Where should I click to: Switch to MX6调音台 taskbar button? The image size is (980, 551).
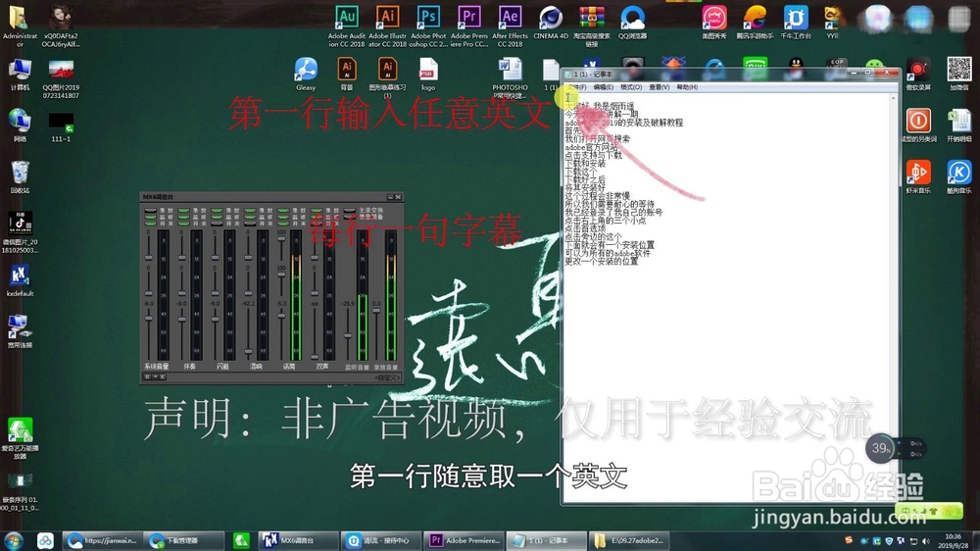[x=297, y=540]
